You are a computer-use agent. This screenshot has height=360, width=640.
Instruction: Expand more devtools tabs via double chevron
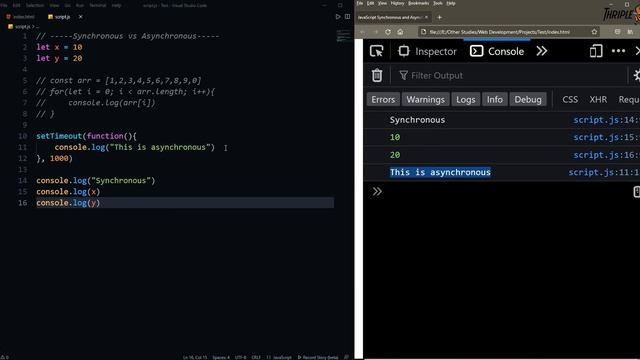coord(542,51)
